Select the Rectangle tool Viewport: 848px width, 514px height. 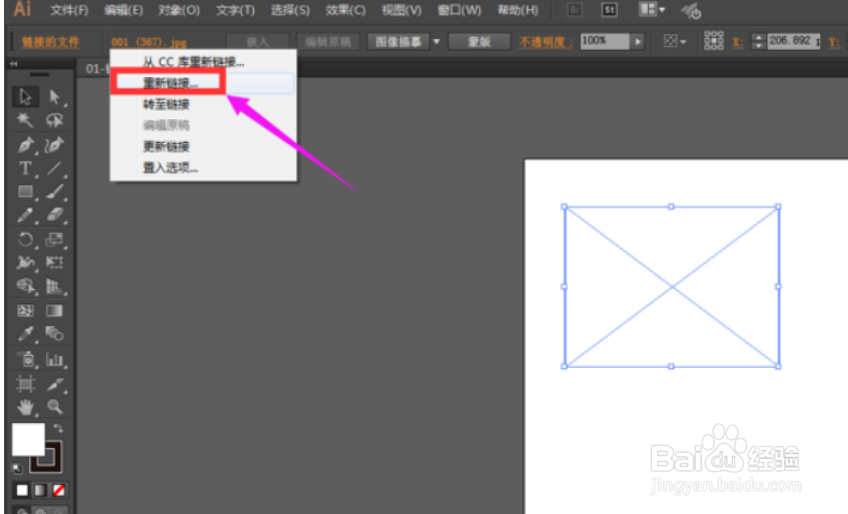(25, 192)
